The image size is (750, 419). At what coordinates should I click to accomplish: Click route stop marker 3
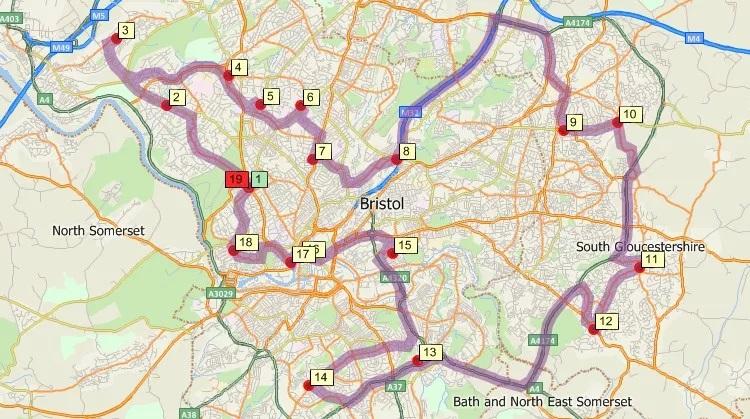[125, 31]
